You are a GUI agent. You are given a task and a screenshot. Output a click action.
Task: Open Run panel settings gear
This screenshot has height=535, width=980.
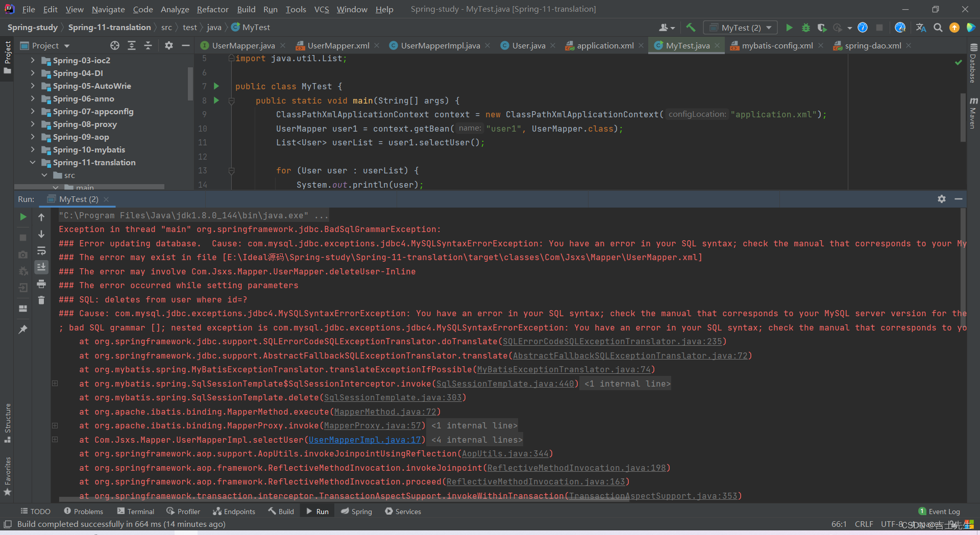pos(942,199)
